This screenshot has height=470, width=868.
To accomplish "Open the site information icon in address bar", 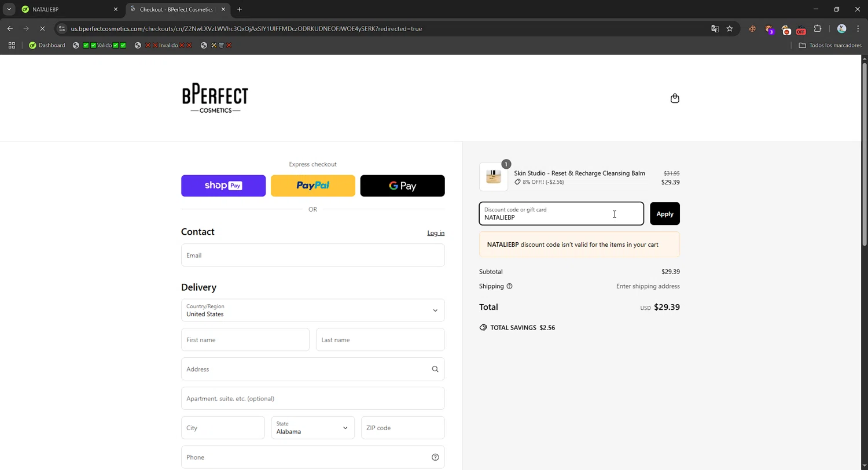I will [62, 28].
